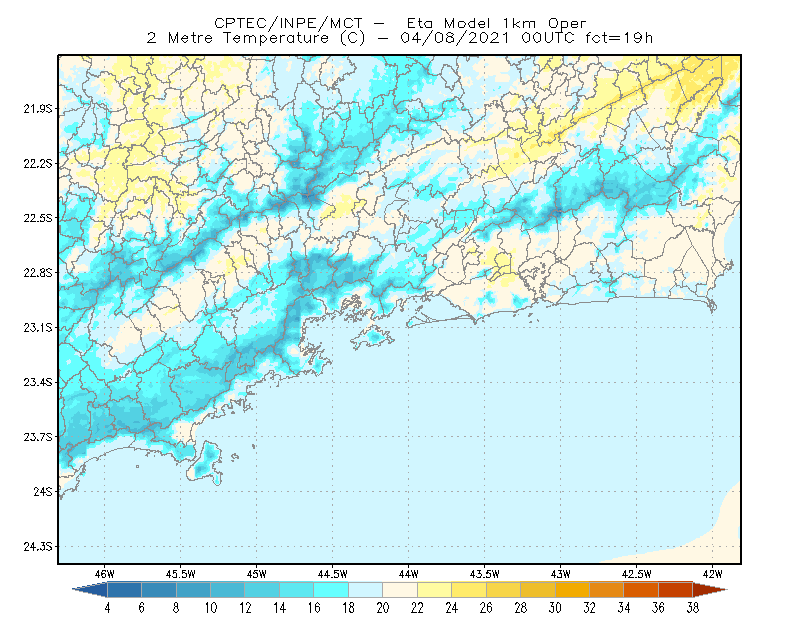Click the 36–38 degree dark red swatch
This screenshot has width=800, height=618.
coord(675,590)
